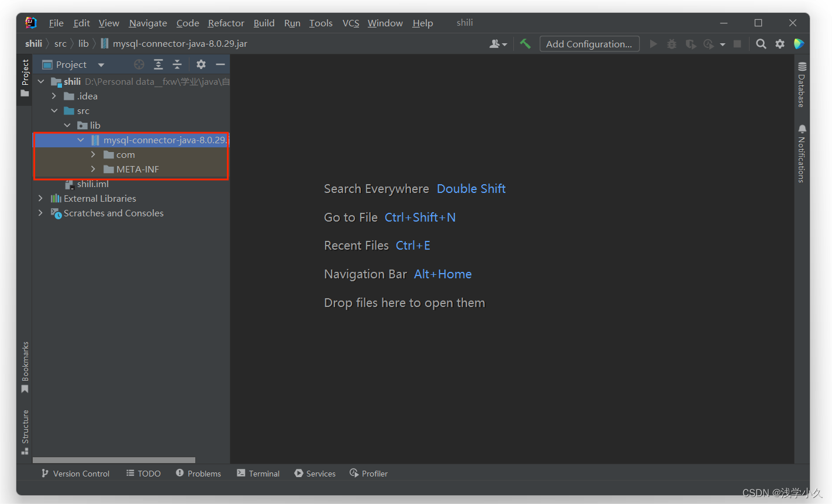
Task: Hide the Project tool window
Action: (x=220, y=64)
